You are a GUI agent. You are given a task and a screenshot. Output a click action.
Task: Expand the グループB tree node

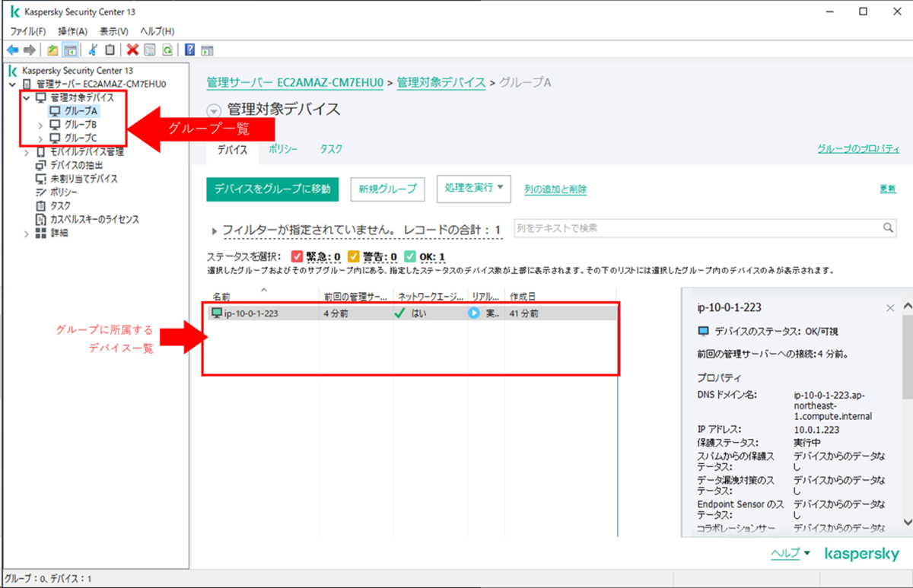40,124
